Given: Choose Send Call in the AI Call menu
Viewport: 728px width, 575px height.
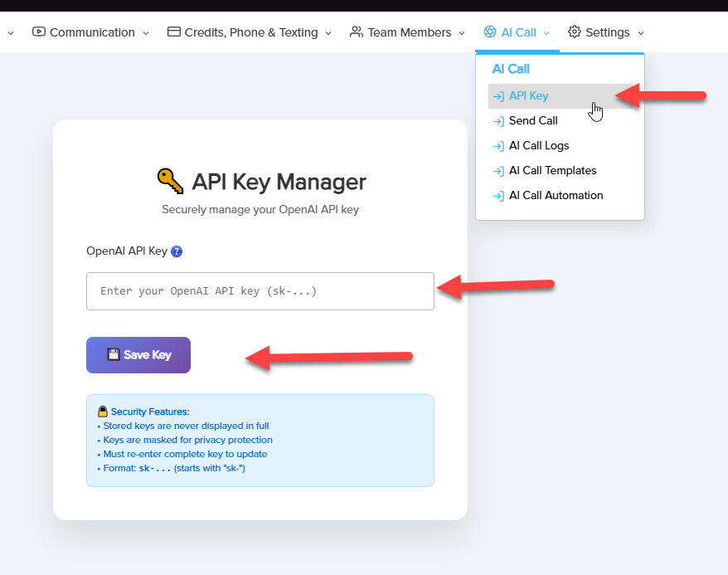Looking at the screenshot, I should pos(533,121).
